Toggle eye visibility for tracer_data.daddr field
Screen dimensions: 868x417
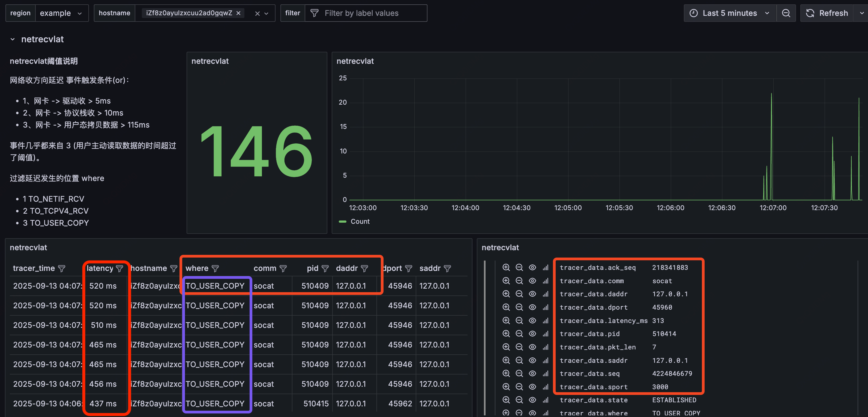[x=532, y=294]
